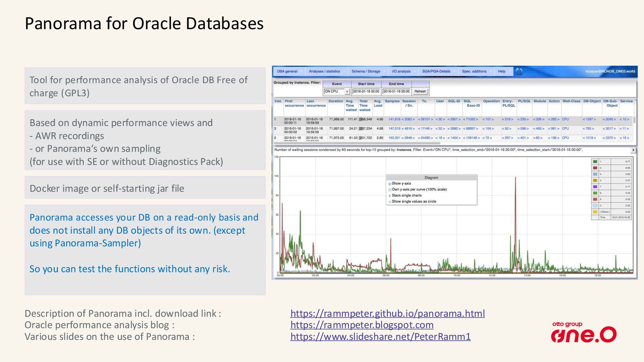Click the otto group one.O logo
The width and height of the screenshot is (644, 362).
(x=583, y=332)
